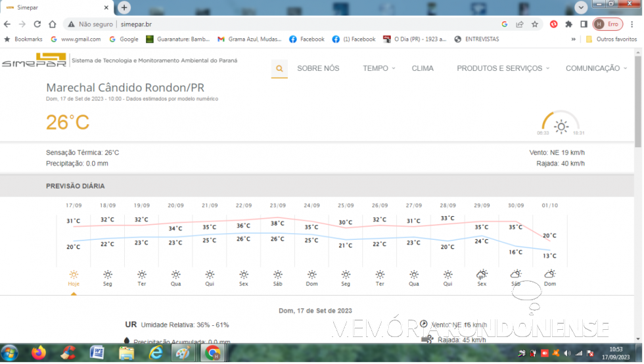Image resolution: width=644 pixels, height=364 pixels.
Task: Reload the page with the refresh icon
Action: pyautogui.click(x=37, y=24)
